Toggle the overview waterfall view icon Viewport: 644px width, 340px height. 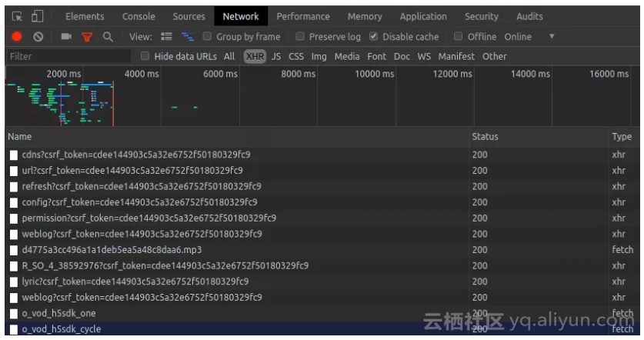point(187,37)
